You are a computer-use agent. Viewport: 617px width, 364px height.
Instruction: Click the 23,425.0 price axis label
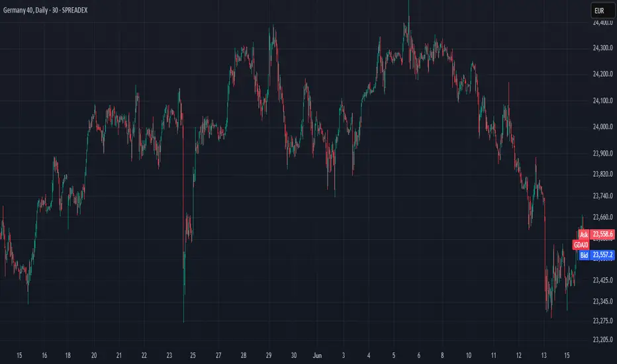click(603, 280)
